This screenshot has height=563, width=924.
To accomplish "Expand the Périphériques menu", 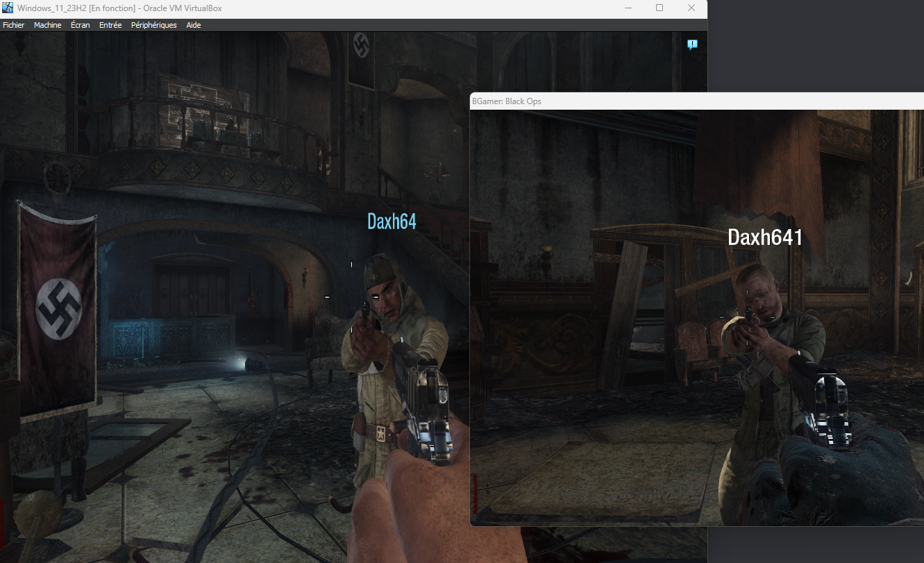I will [153, 25].
